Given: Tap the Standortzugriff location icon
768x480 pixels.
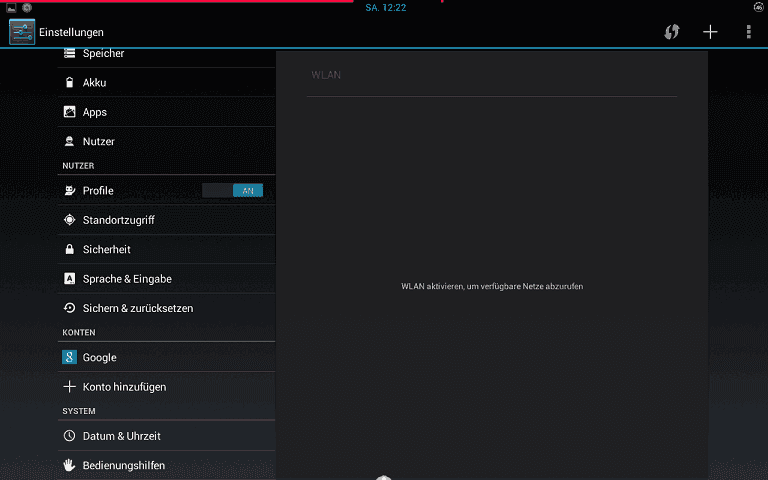Looking at the screenshot, I should [70, 220].
